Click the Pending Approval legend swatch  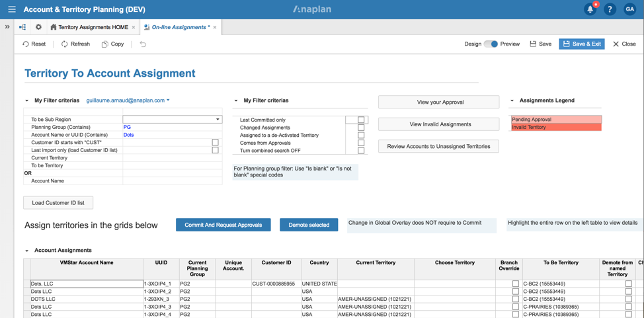[556, 119]
